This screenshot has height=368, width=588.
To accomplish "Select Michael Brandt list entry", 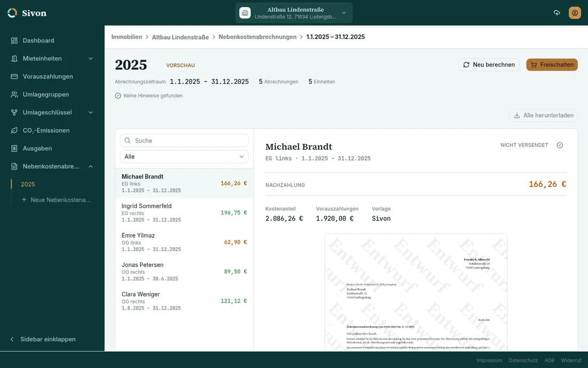I will (x=184, y=183).
